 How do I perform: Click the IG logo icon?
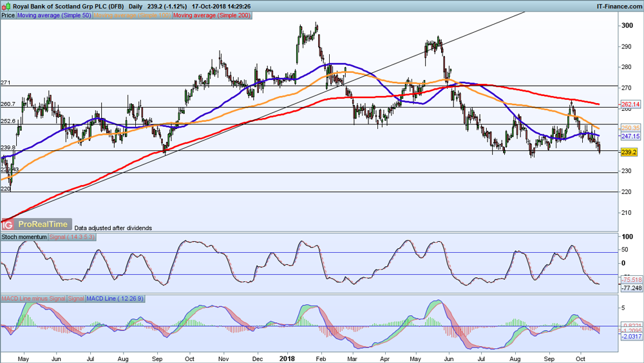coord(8,224)
